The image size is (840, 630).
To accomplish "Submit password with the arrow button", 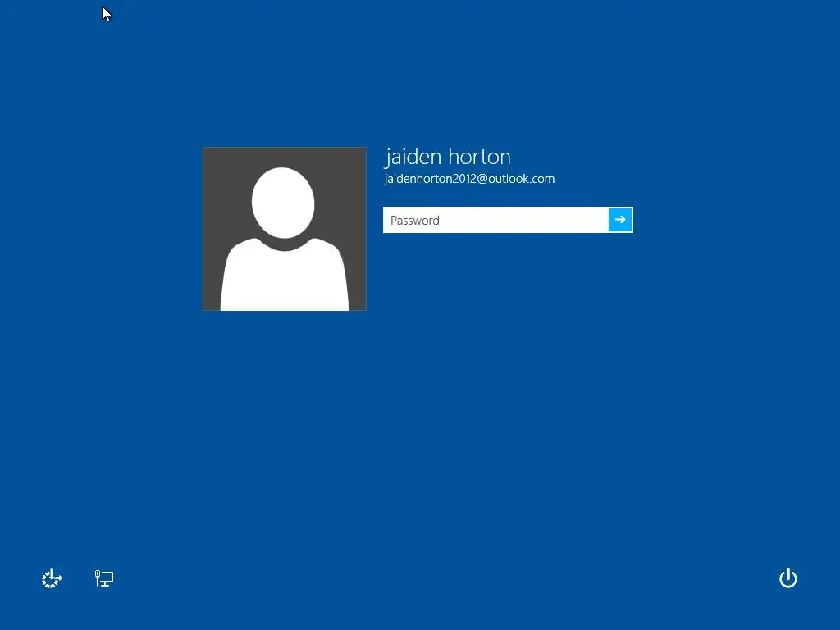I will 620,220.
